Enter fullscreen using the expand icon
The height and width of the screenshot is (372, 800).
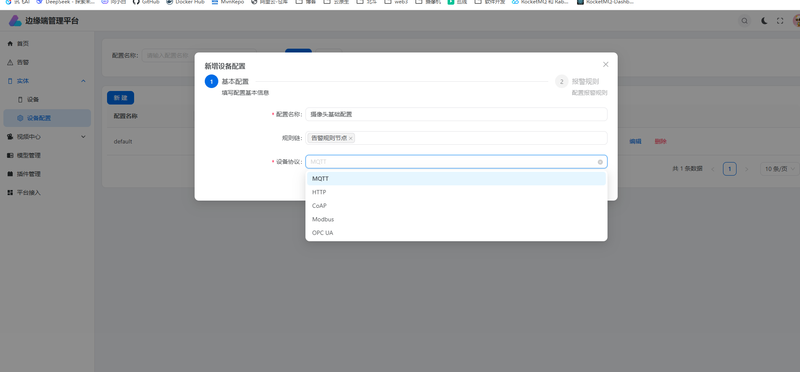pos(780,21)
